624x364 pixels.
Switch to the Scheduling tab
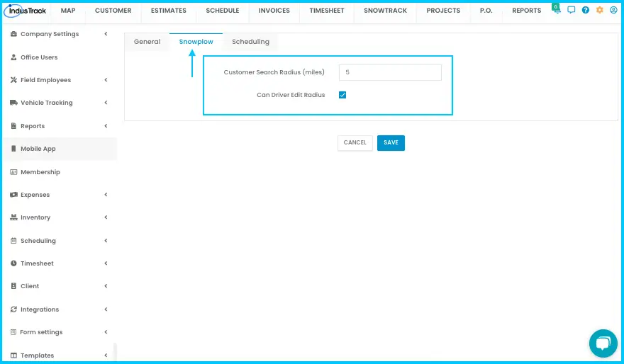coord(250,42)
